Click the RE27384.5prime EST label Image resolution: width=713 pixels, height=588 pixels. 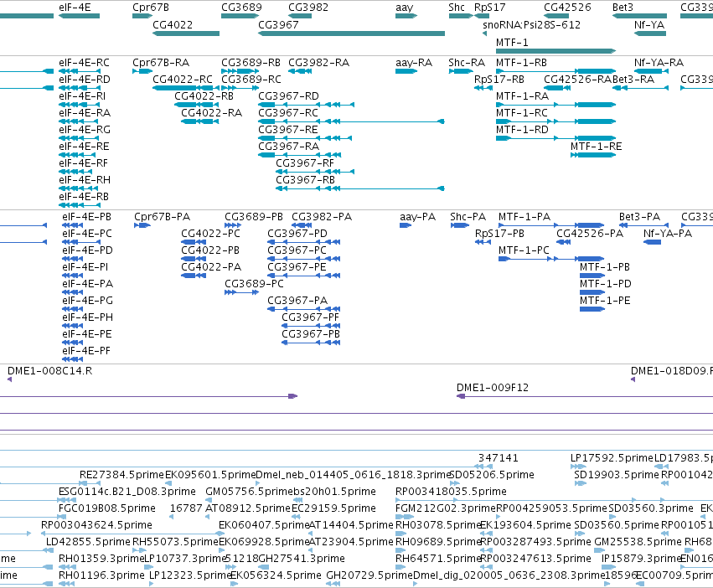(x=121, y=474)
